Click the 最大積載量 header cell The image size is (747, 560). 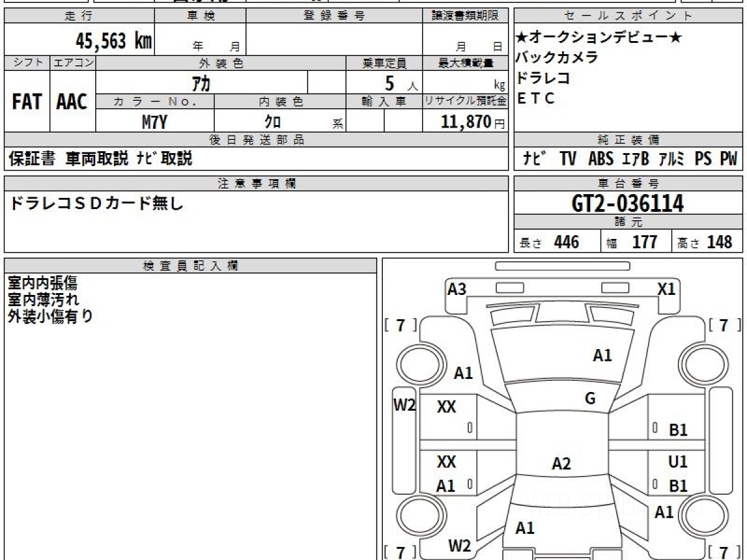466,63
